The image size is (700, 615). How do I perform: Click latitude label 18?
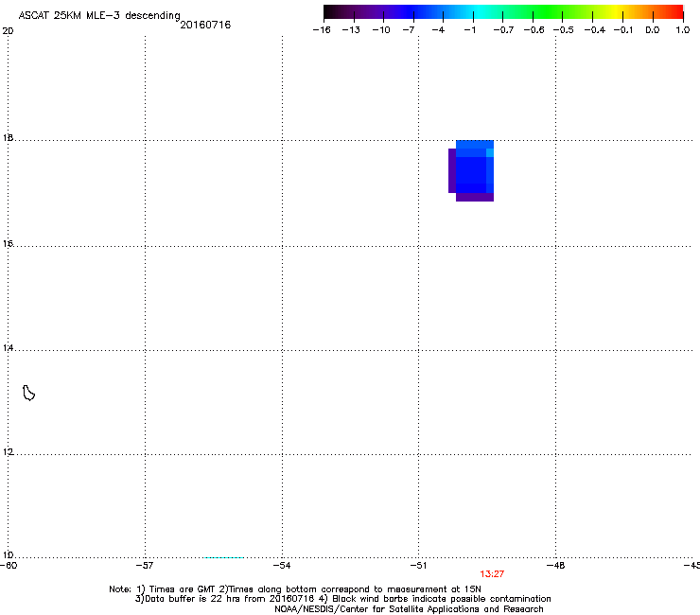[x=8, y=137]
